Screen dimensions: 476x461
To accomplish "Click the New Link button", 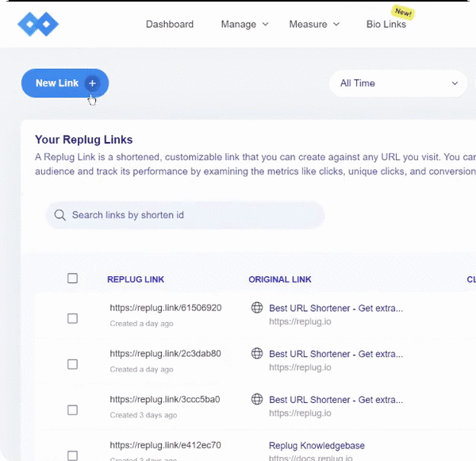I will (x=65, y=83).
